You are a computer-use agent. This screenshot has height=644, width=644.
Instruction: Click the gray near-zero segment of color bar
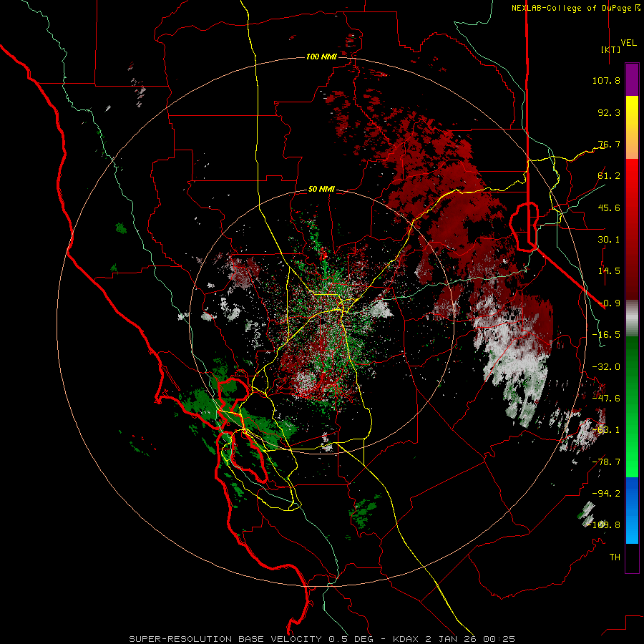(x=632, y=318)
